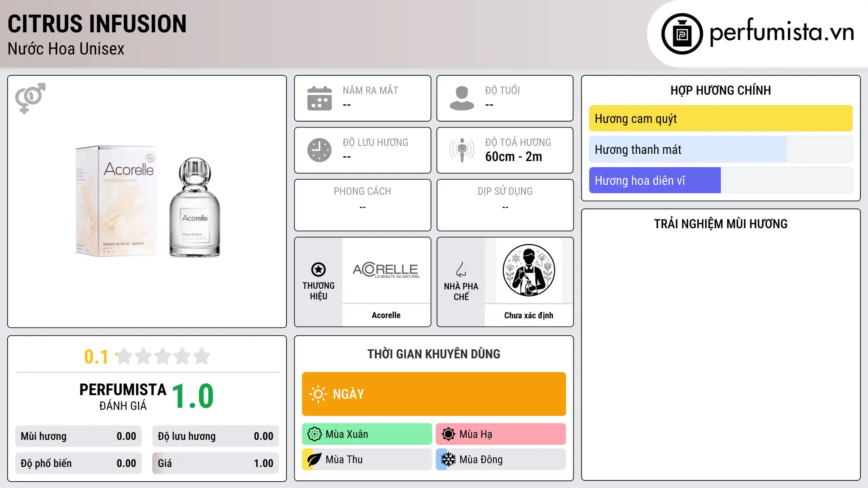The width and height of the screenshot is (868, 488).
Task: Click the flower icon for Mùa Xuân
Action: [314, 434]
